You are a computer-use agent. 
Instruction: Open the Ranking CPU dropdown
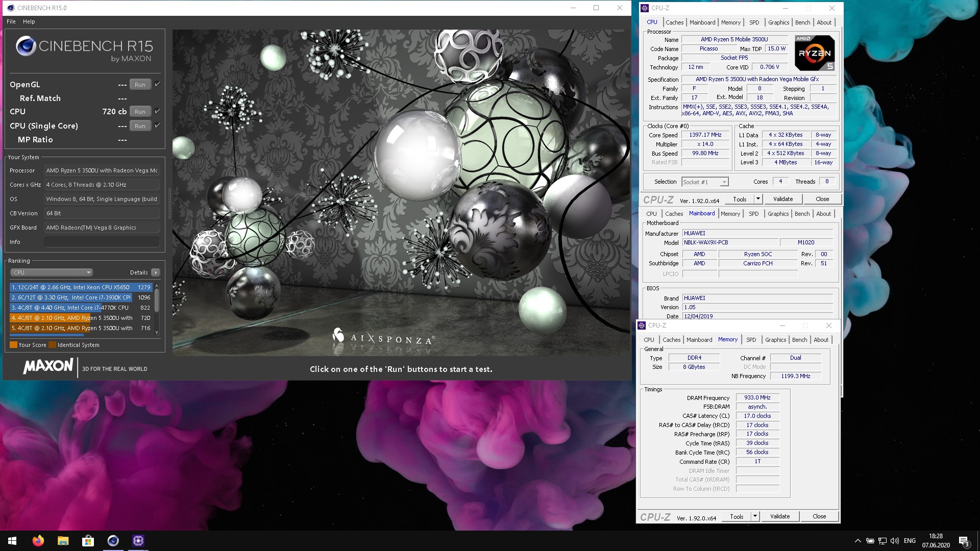click(x=51, y=272)
